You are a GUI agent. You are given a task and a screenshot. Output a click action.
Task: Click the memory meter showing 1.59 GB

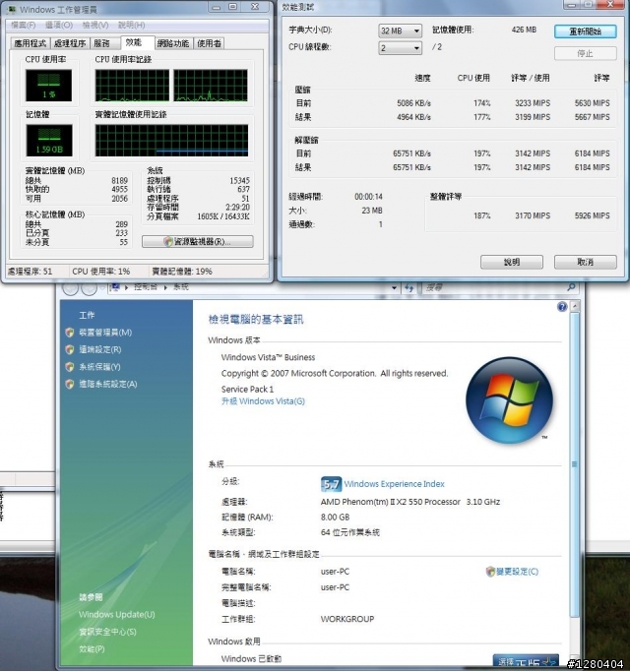[49, 141]
